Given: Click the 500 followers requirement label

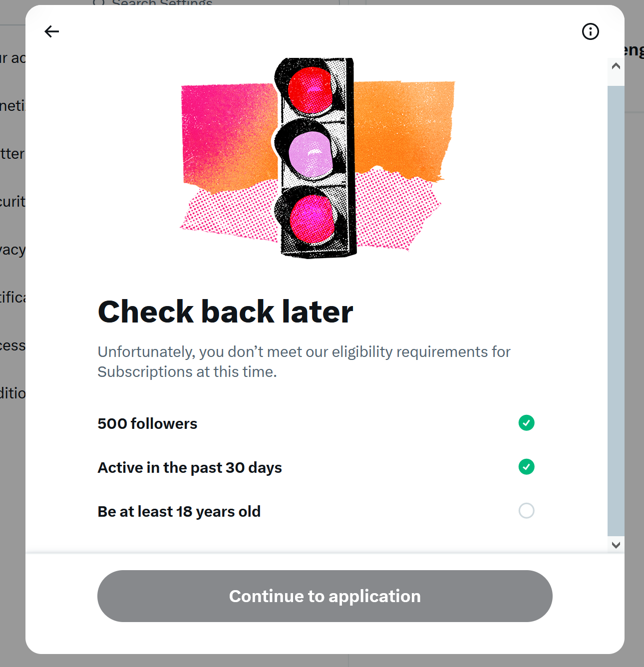Looking at the screenshot, I should (147, 423).
